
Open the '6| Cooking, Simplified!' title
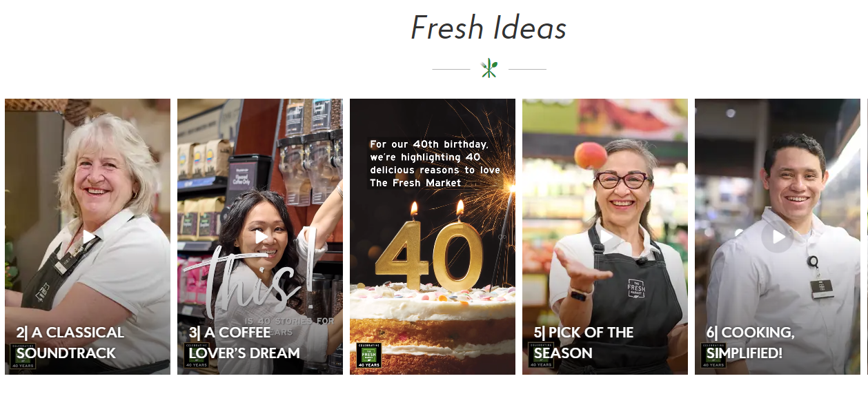click(750, 343)
